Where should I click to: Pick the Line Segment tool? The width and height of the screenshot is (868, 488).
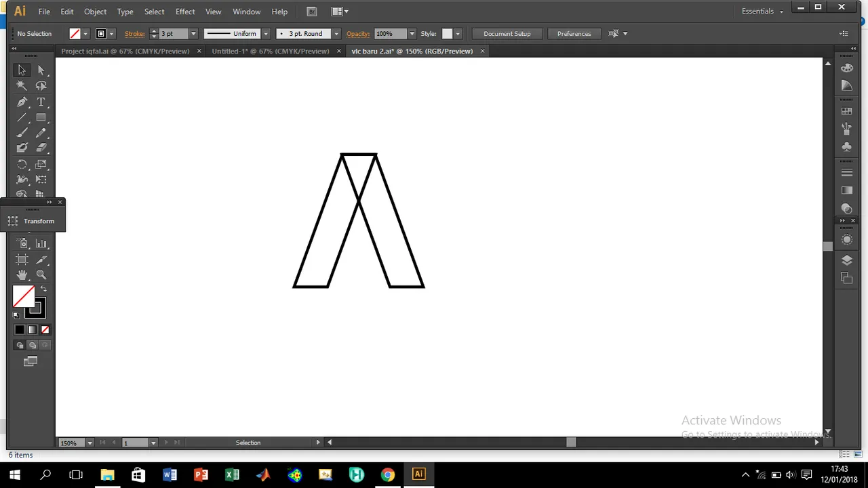[22, 117]
